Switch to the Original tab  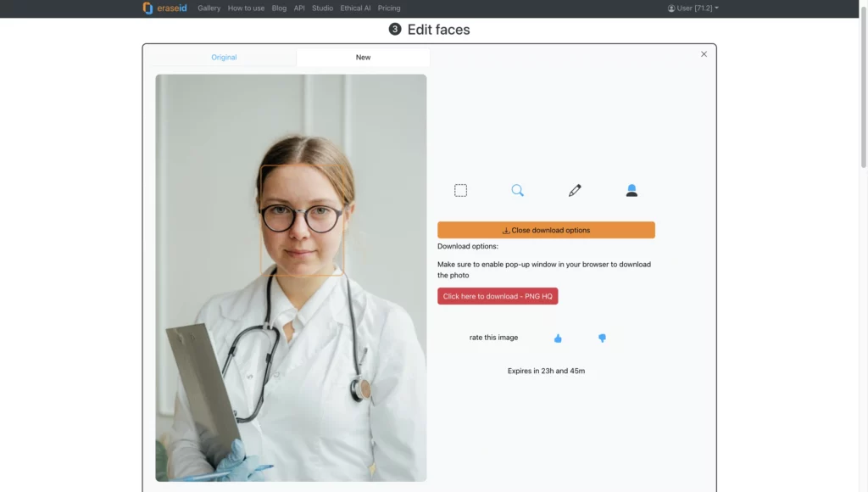224,58
